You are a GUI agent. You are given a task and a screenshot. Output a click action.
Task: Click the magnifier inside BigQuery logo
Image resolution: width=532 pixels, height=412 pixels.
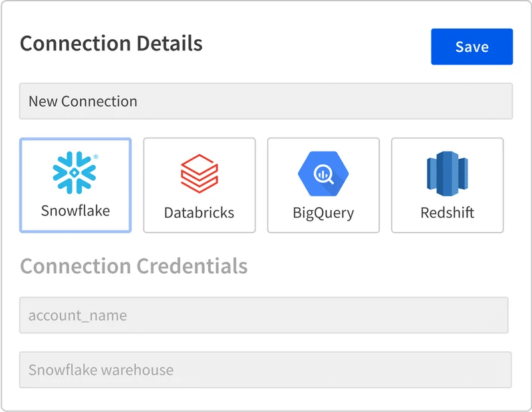click(324, 174)
